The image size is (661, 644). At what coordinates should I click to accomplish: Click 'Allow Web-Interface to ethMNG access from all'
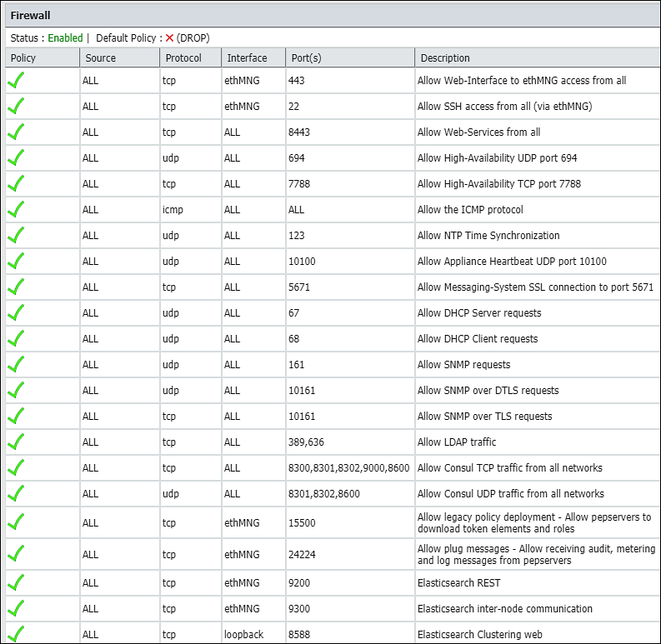(522, 81)
